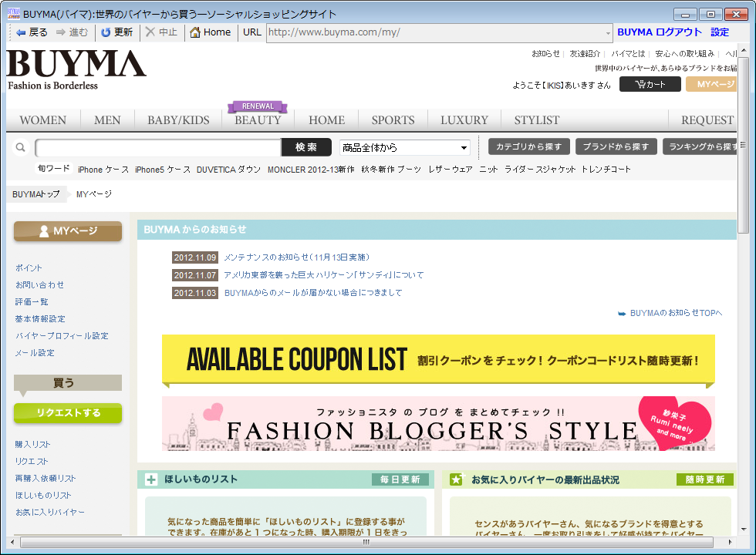Click the ランキングから探す button
Viewport: 756px width, 555px height.
pyautogui.click(x=700, y=146)
